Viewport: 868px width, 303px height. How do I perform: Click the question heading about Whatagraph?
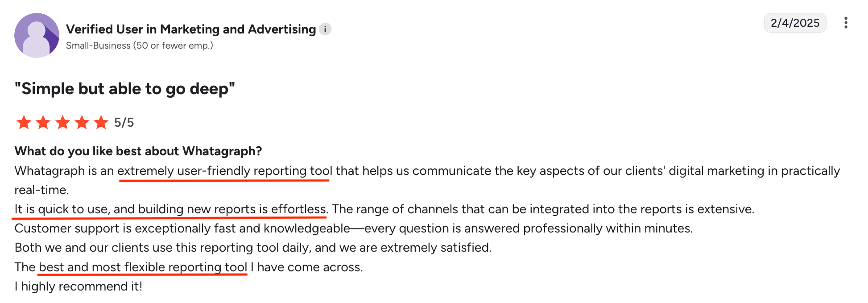pos(138,151)
